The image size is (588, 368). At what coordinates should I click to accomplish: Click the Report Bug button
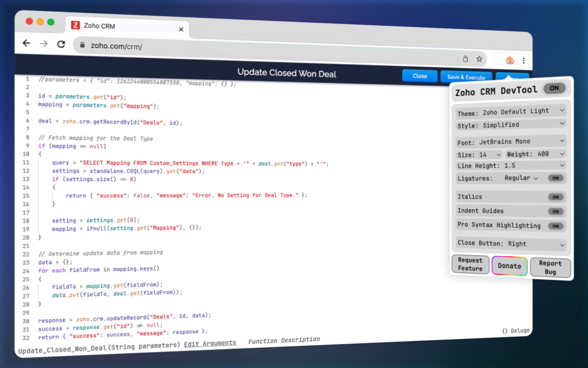tap(550, 267)
